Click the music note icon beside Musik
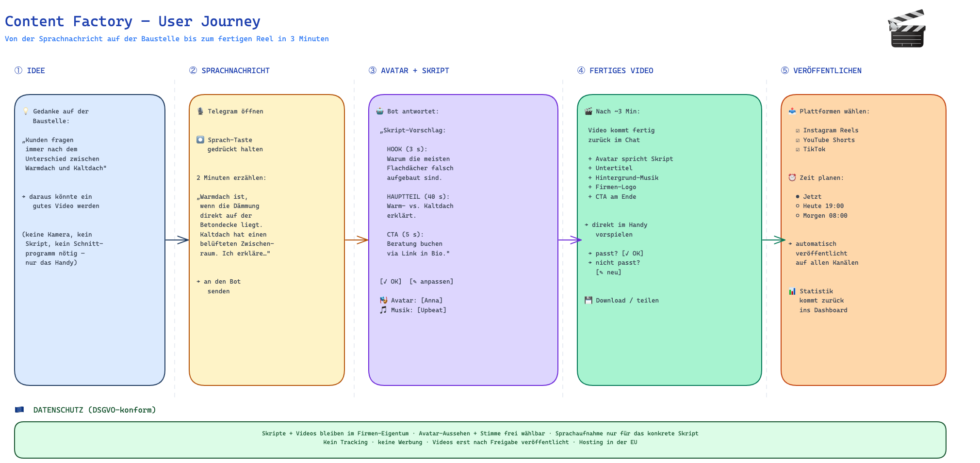Screen dimensions: 980x463 coord(383,310)
